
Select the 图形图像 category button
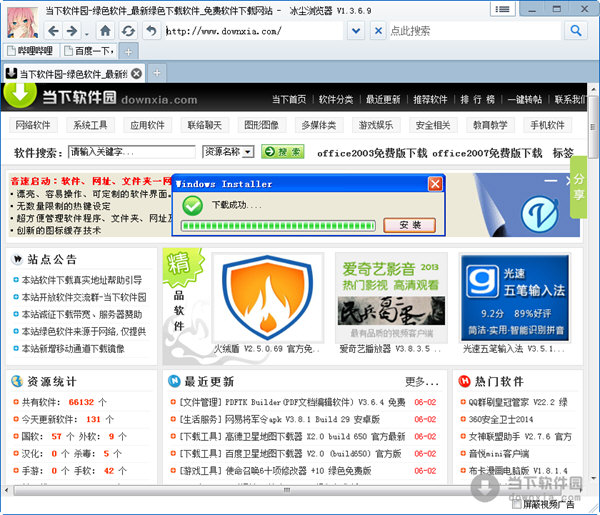pos(262,125)
